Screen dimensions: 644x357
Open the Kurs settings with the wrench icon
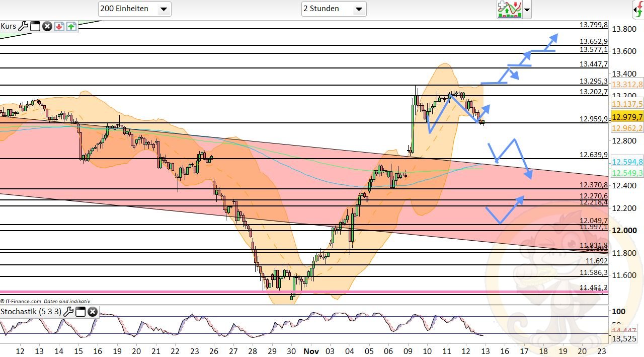click(x=23, y=26)
